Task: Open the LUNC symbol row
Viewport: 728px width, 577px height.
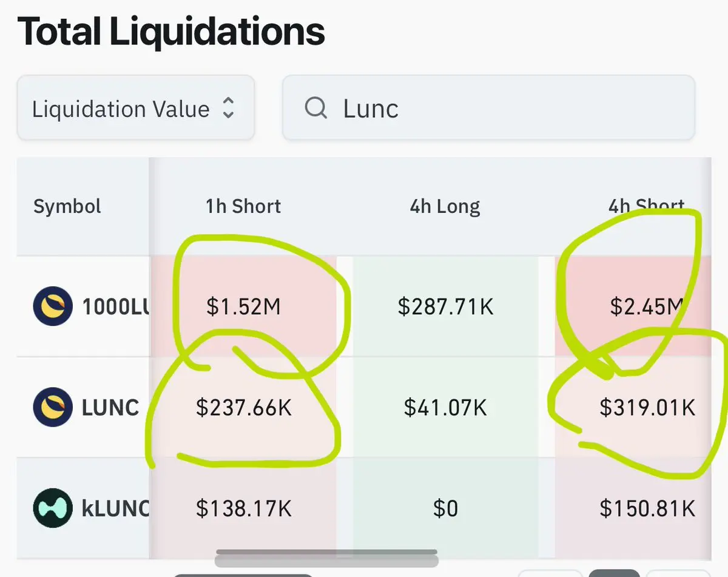Action: pos(110,407)
